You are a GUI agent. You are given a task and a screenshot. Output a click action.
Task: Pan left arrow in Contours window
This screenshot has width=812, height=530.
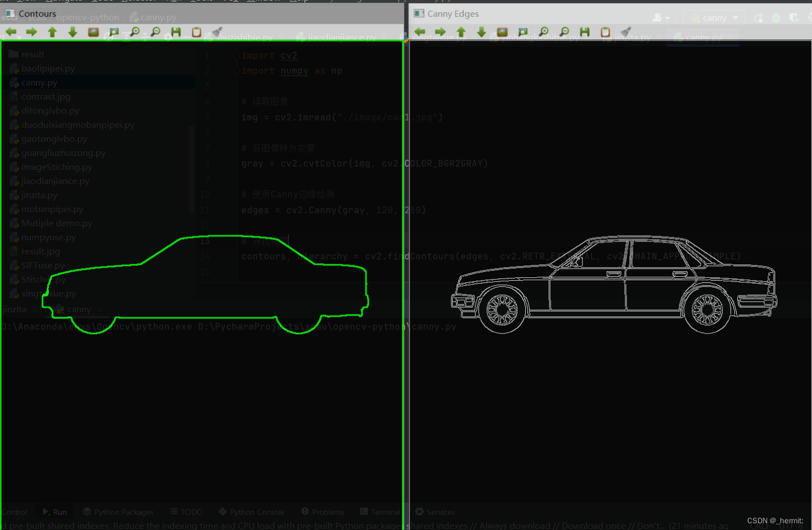(11, 32)
